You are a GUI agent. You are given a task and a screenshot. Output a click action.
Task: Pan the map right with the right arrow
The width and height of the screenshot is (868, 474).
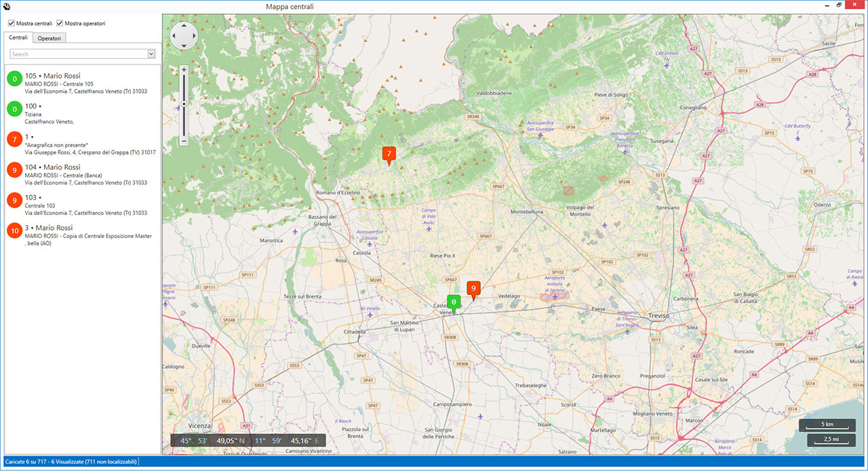pos(193,36)
